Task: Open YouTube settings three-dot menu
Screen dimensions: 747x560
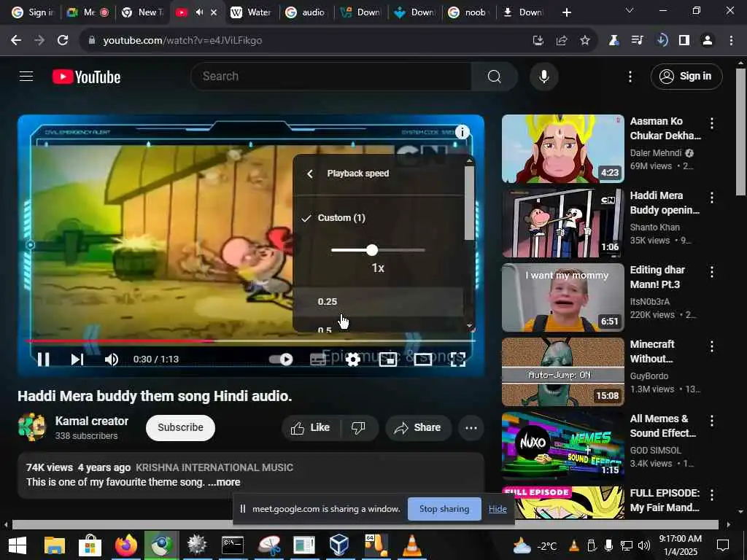Action: pyautogui.click(x=630, y=76)
